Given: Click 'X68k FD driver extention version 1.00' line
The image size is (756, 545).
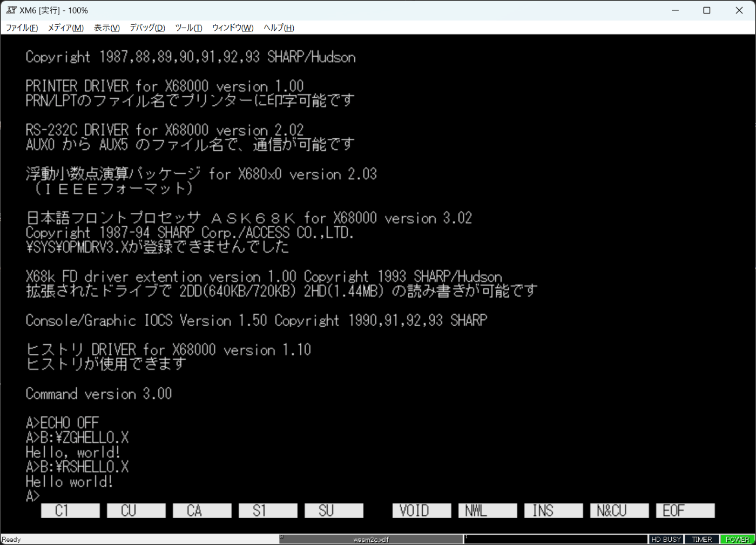Looking at the screenshot, I should click(x=264, y=277).
